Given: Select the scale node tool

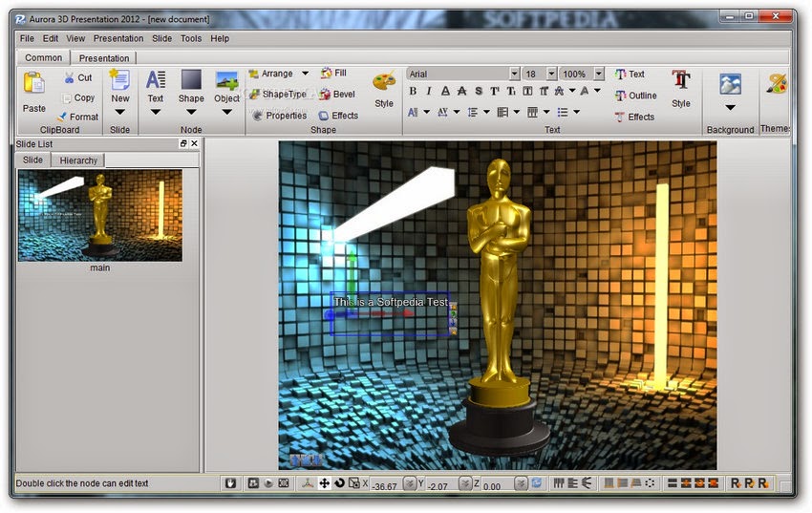Looking at the screenshot, I should [353, 483].
